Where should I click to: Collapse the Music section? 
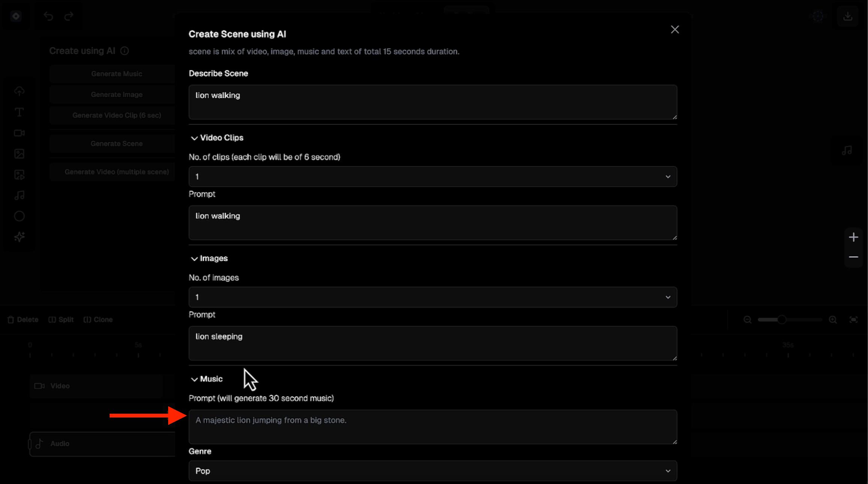[x=194, y=379]
